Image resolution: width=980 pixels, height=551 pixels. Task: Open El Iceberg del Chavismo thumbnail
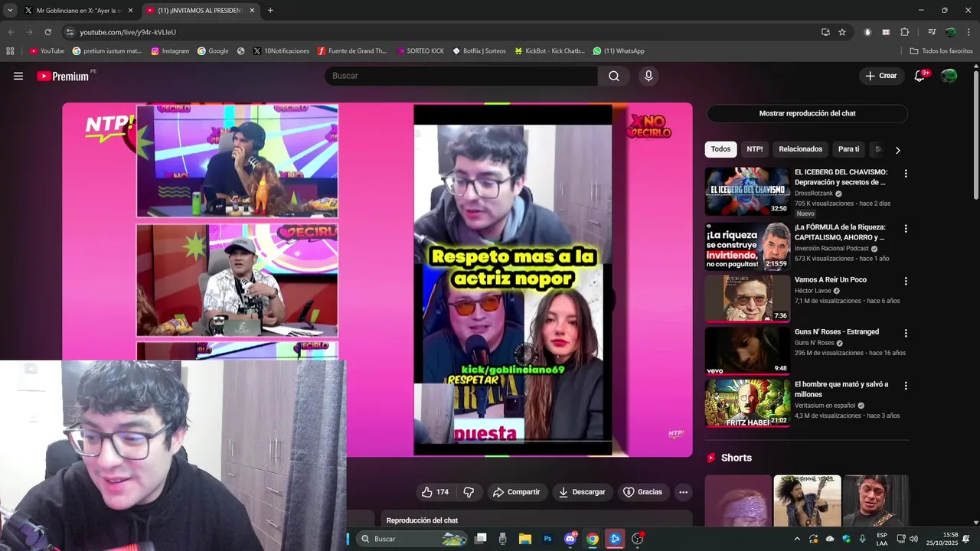tap(747, 191)
